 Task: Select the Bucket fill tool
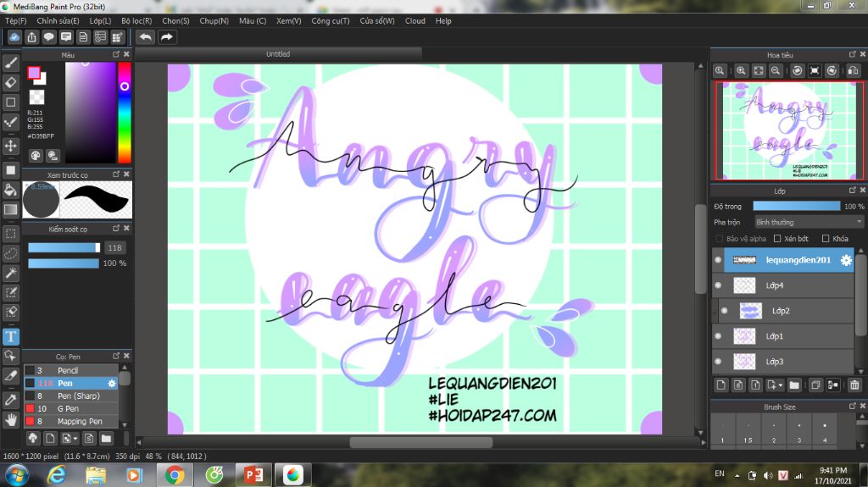tap(10, 190)
